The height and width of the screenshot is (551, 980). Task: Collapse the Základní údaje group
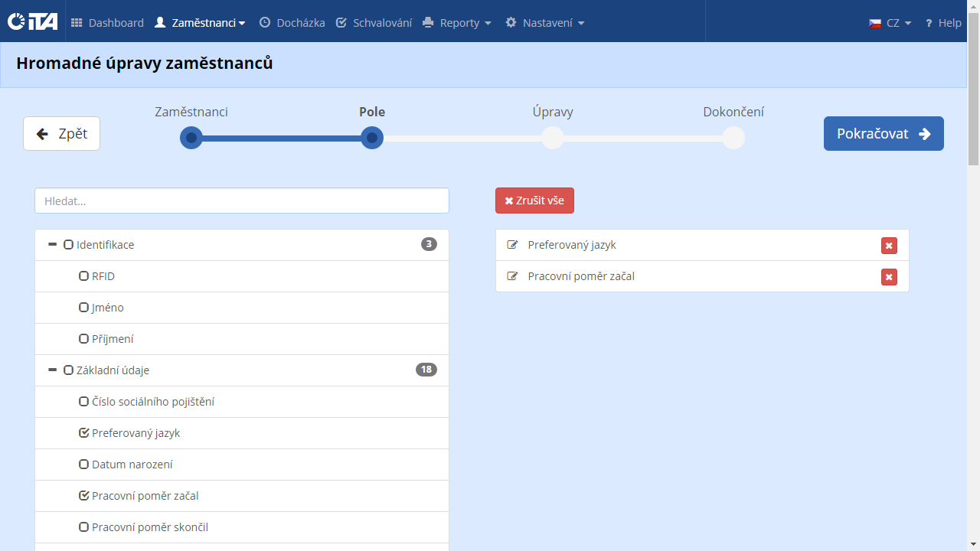[53, 370]
